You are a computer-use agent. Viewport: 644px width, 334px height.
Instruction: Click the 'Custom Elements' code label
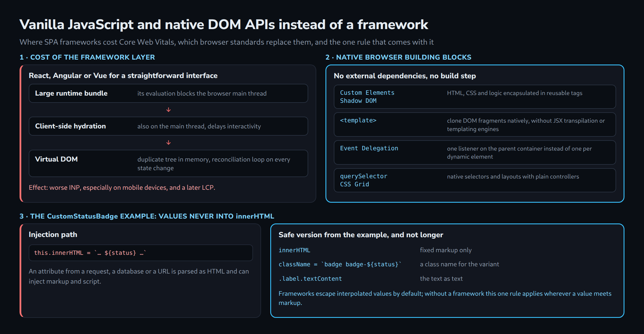click(x=367, y=93)
